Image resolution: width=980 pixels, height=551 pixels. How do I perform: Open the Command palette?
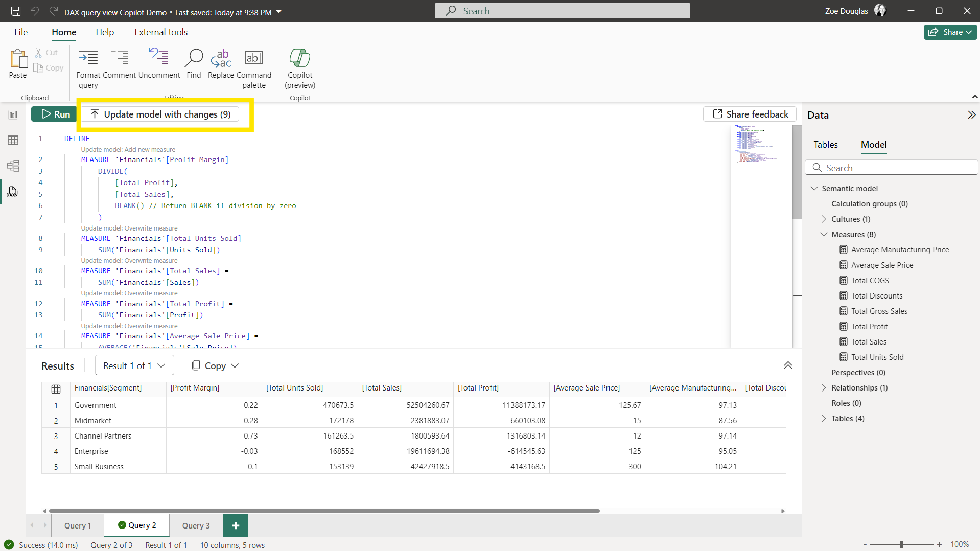tap(254, 69)
